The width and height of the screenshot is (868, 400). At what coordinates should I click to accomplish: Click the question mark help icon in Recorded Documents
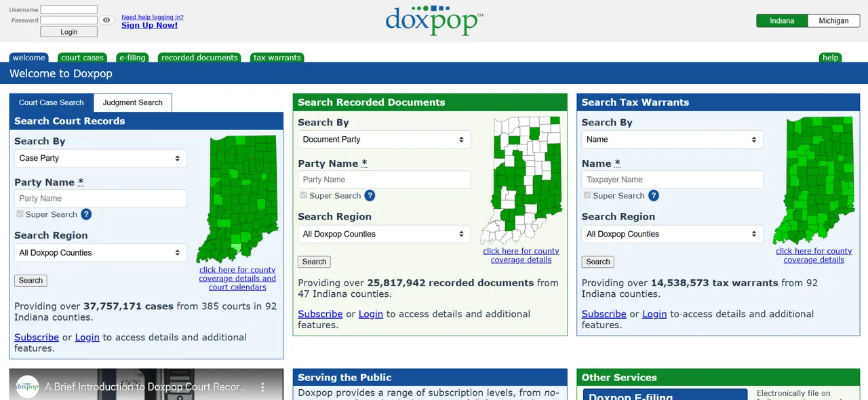pyautogui.click(x=370, y=195)
